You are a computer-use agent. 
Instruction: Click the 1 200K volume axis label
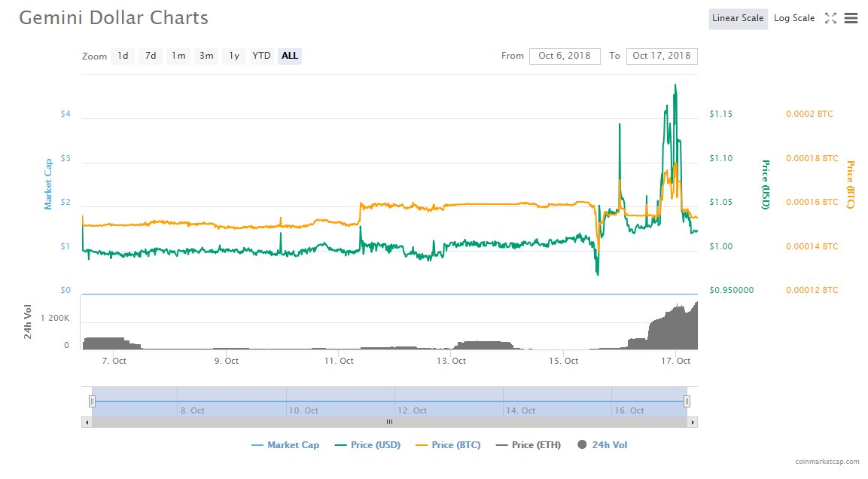[x=55, y=318]
